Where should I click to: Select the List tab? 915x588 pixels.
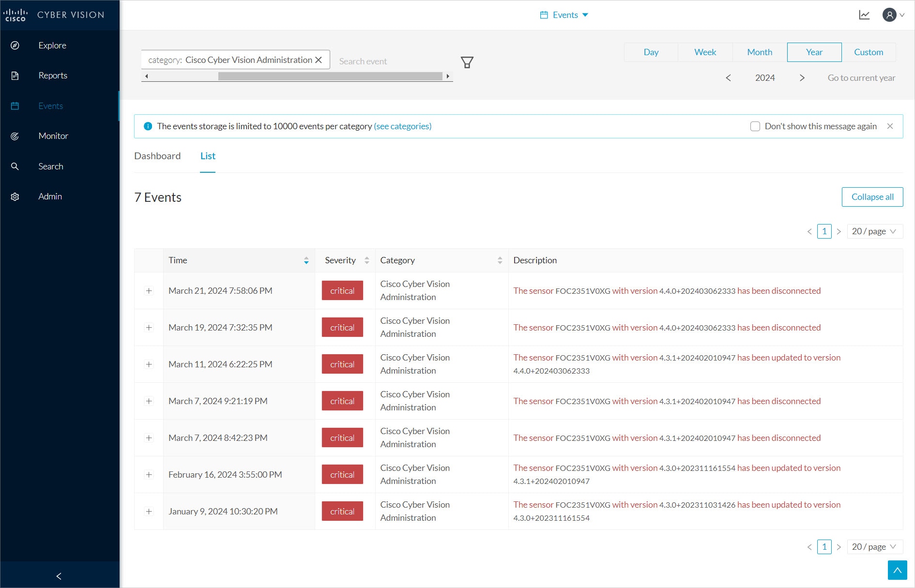click(x=208, y=156)
